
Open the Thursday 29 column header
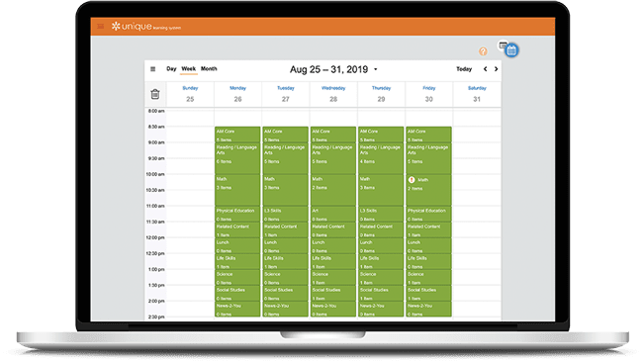click(381, 94)
